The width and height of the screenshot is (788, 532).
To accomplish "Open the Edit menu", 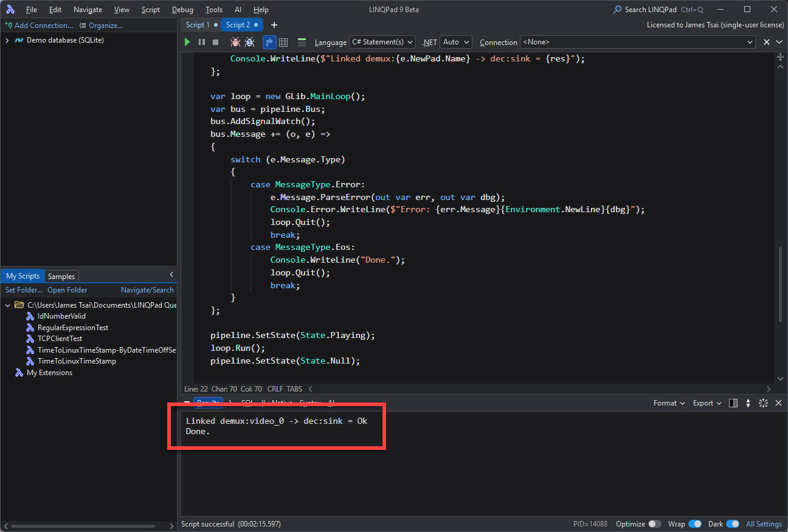I will (55, 10).
